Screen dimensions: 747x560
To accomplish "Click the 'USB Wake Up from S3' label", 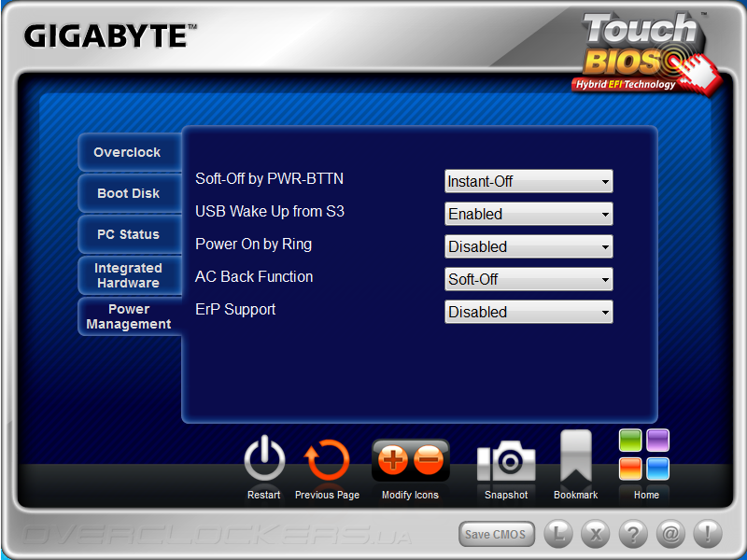I will (x=270, y=212).
